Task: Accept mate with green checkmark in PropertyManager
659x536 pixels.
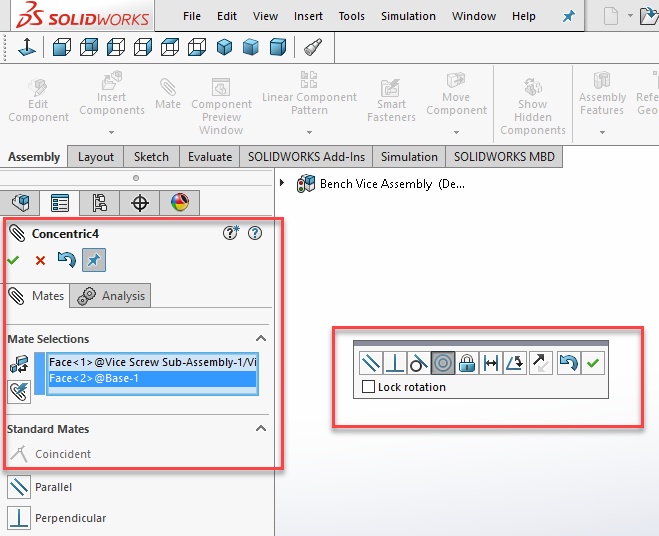Action: pos(13,260)
